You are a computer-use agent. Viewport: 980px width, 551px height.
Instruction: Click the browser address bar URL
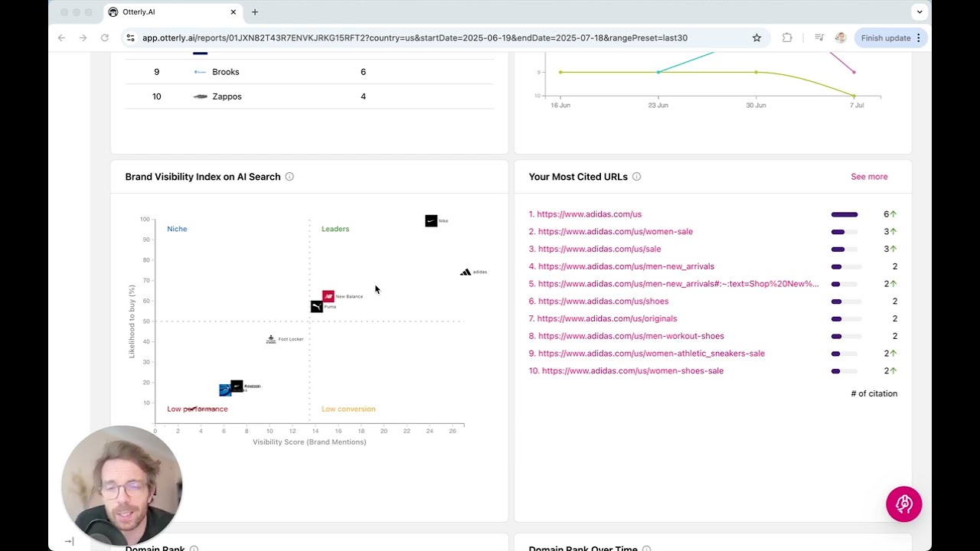pyautogui.click(x=413, y=37)
